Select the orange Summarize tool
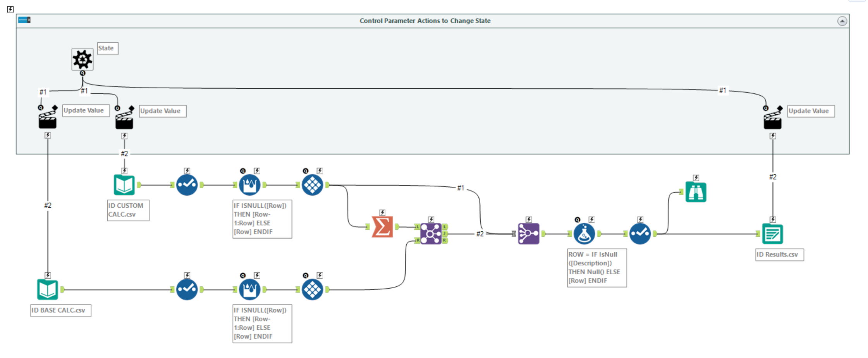The width and height of the screenshot is (868, 358). [382, 227]
